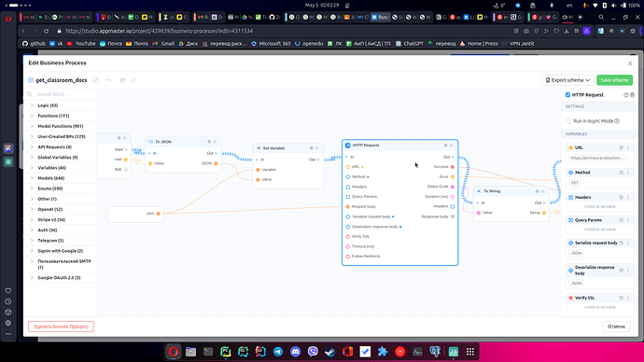Click the reload page icon in browser
Viewport: 644px width, 362px height.
pos(46,31)
